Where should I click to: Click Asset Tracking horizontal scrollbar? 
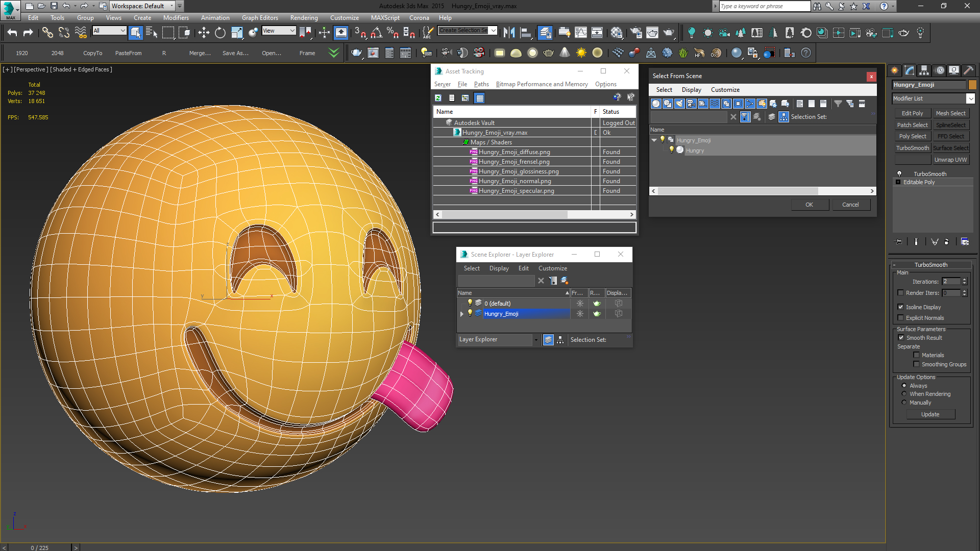tap(534, 215)
